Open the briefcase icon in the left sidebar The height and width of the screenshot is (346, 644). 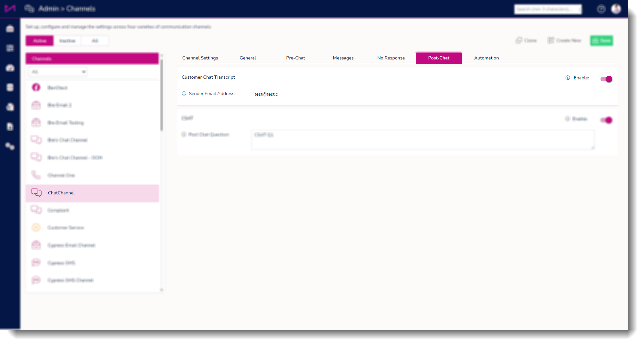10,29
